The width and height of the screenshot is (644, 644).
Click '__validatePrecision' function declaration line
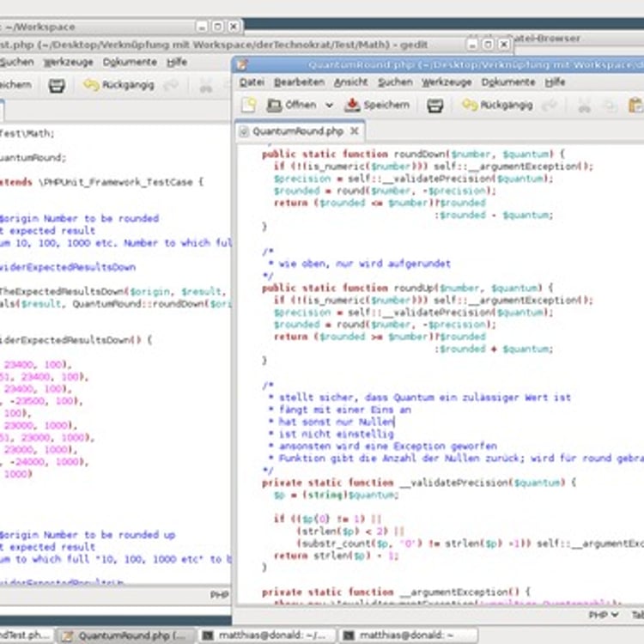pyautogui.click(x=419, y=483)
